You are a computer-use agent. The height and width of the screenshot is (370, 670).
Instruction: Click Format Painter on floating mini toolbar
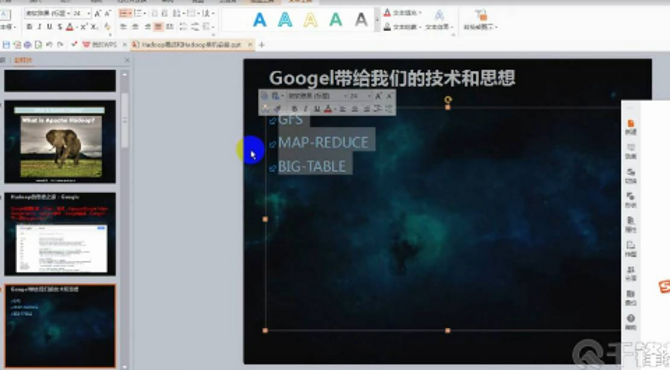point(276,109)
